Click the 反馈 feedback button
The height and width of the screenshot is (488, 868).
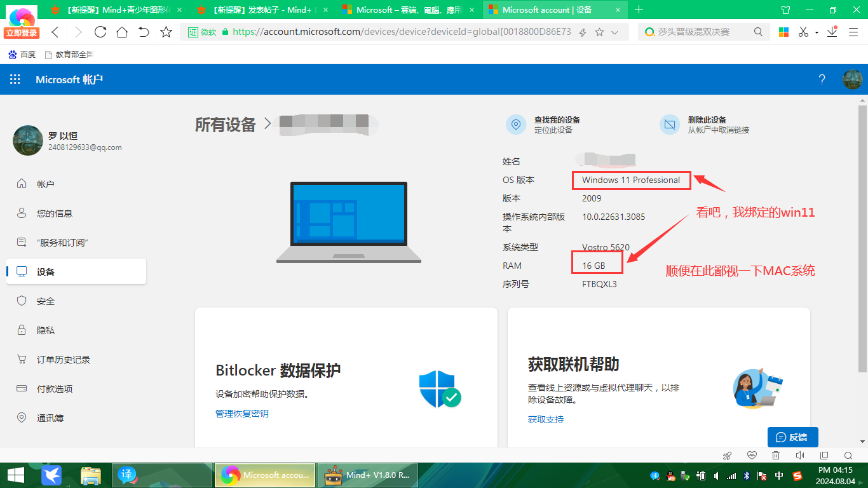point(792,437)
